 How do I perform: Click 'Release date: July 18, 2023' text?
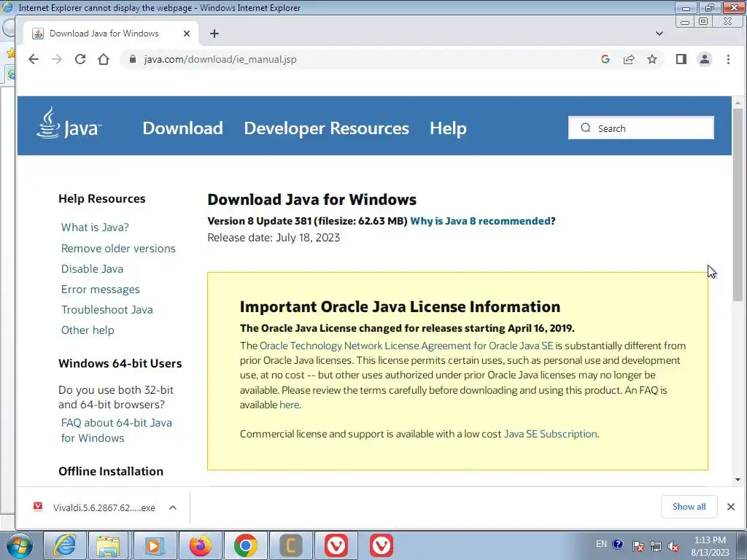tap(274, 238)
